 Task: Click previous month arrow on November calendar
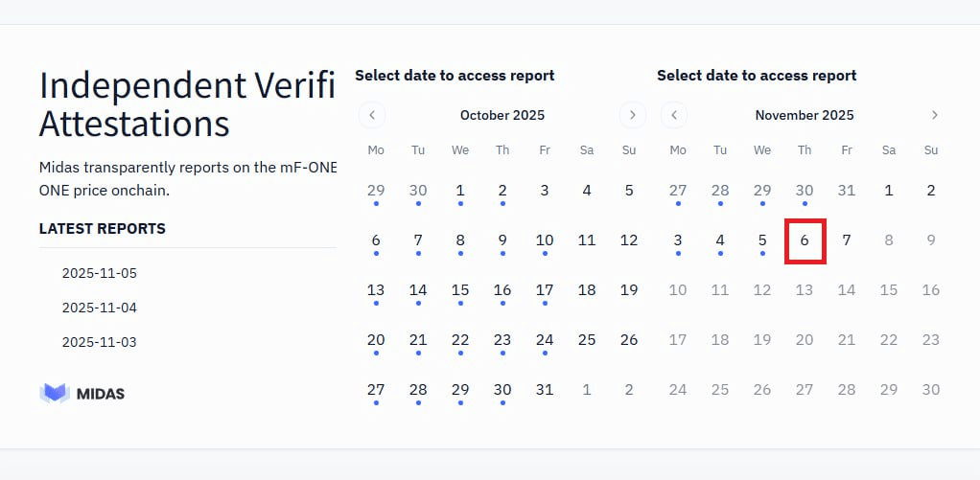coord(674,115)
